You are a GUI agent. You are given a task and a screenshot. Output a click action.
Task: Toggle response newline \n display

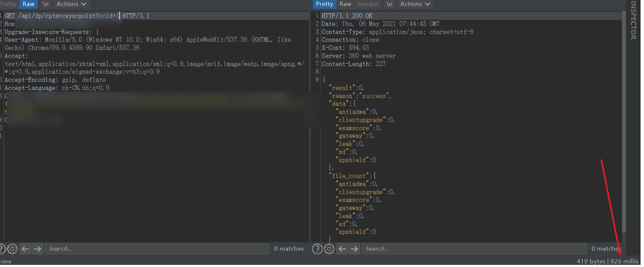coord(389,4)
